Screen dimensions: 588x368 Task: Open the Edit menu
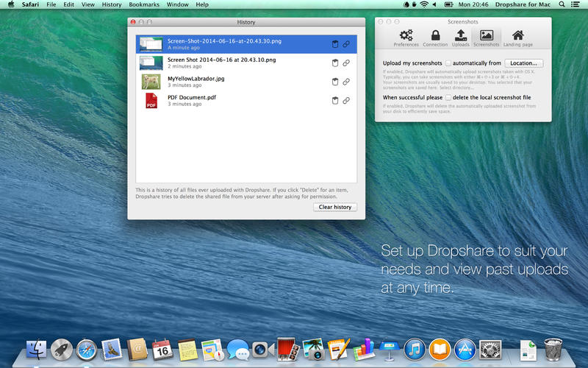pyautogui.click(x=68, y=4)
